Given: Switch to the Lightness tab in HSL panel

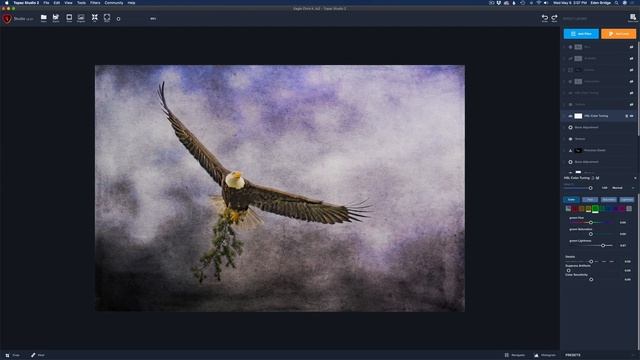Looking at the screenshot, I should pyautogui.click(x=627, y=200).
